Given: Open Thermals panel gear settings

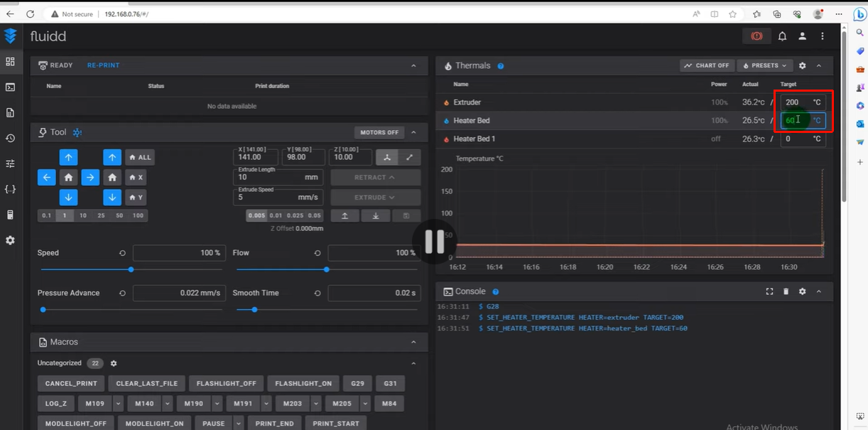Looking at the screenshot, I should 802,65.
